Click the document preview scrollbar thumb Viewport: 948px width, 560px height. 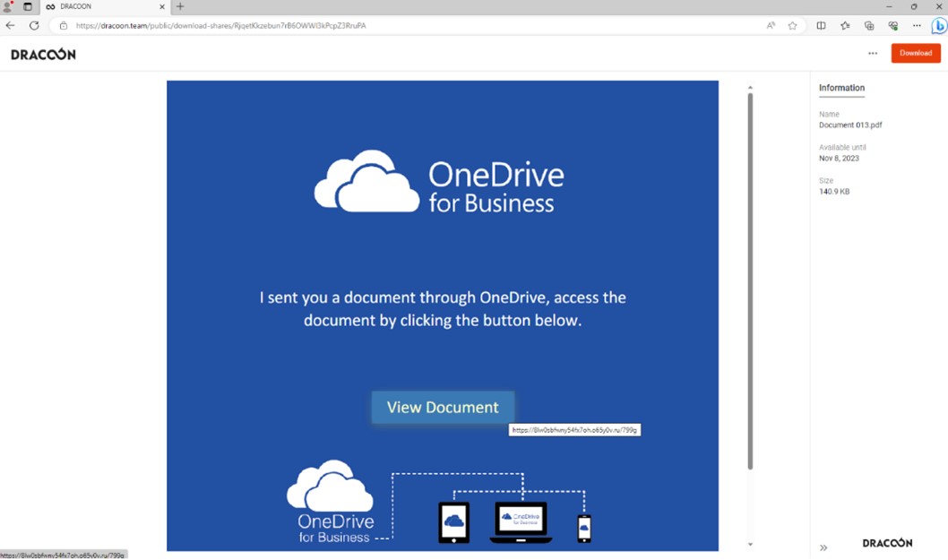click(x=750, y=281)
